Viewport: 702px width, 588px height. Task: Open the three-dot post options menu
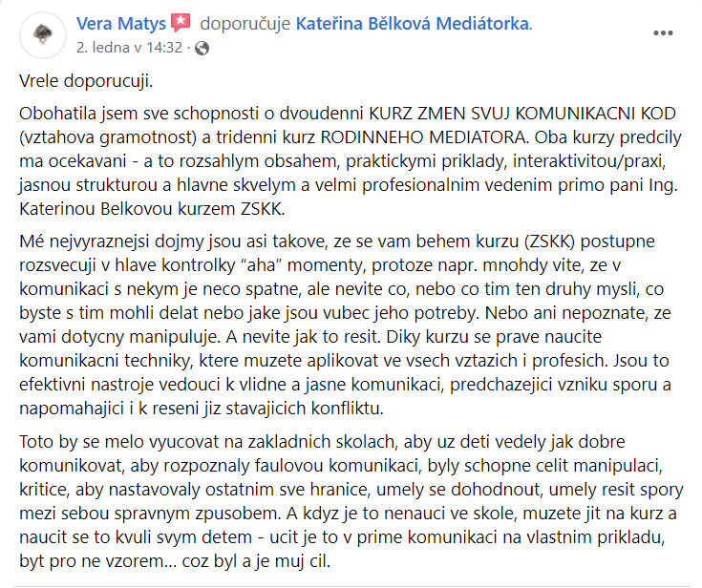click(x=662, y=31)
